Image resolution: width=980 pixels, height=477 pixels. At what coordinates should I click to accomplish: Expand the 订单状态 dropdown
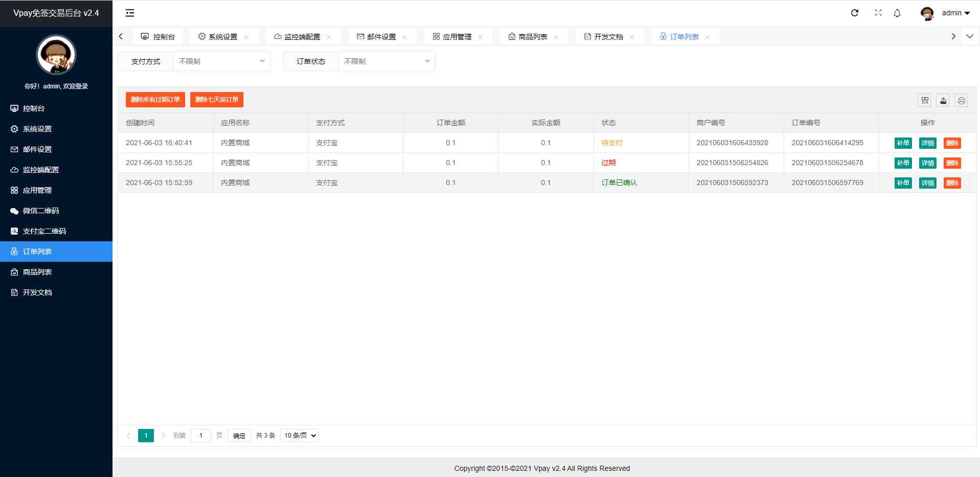(387, 61)
